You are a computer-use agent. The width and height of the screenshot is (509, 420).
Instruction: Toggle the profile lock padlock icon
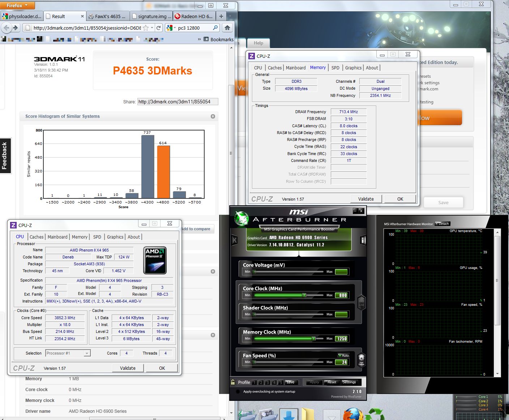click(233, 382)
